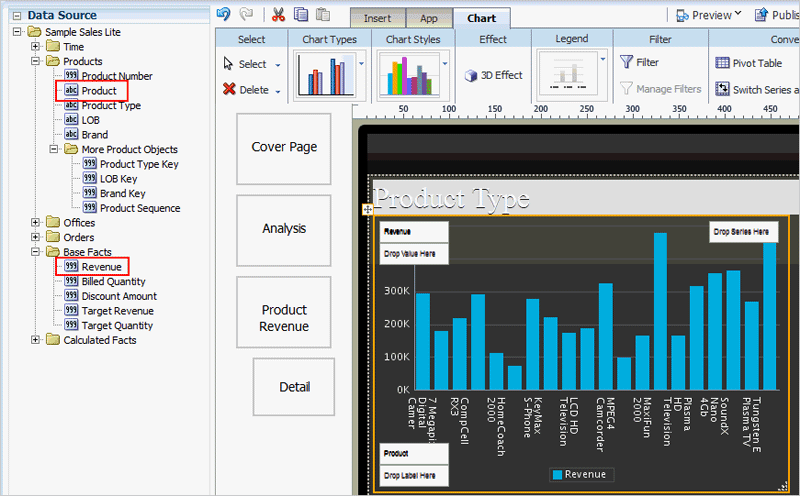
Task: Switch to the App tab
Action: pyautogui.click(x=428, y=18)
